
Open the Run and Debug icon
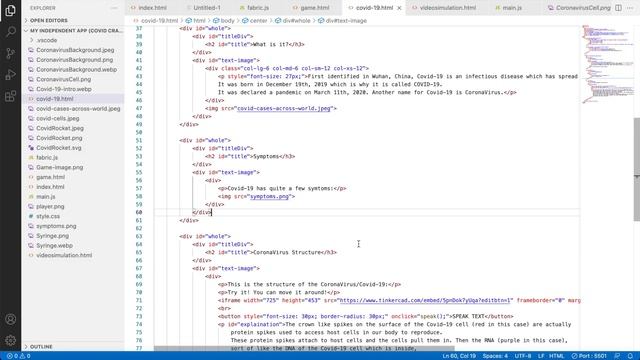10,75
